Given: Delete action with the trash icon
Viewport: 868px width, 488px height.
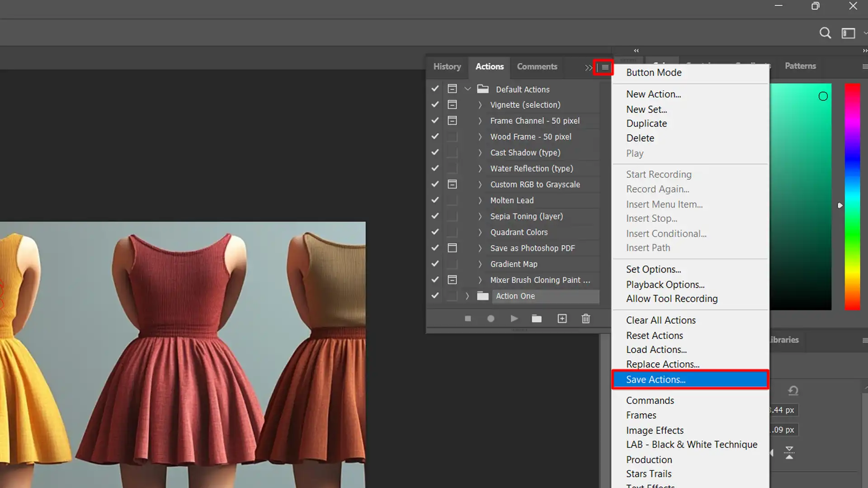Looking at the screenshot, I should click(x=586, y=319).
